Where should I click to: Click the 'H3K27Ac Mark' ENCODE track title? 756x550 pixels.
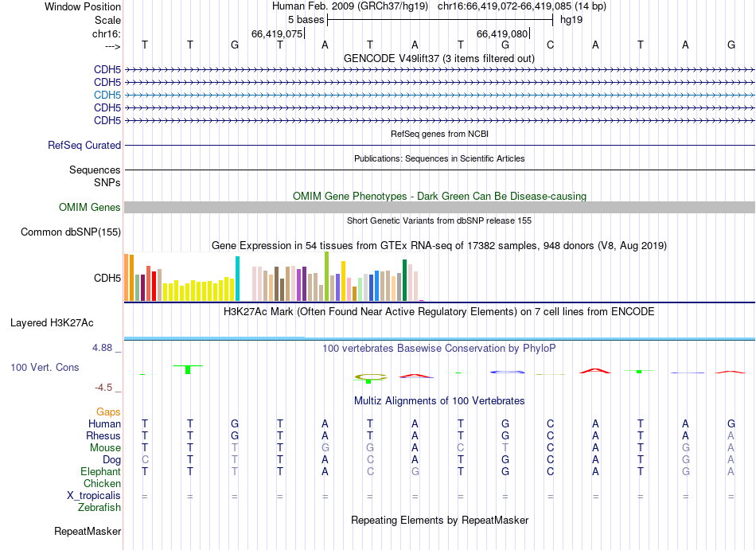439,311
